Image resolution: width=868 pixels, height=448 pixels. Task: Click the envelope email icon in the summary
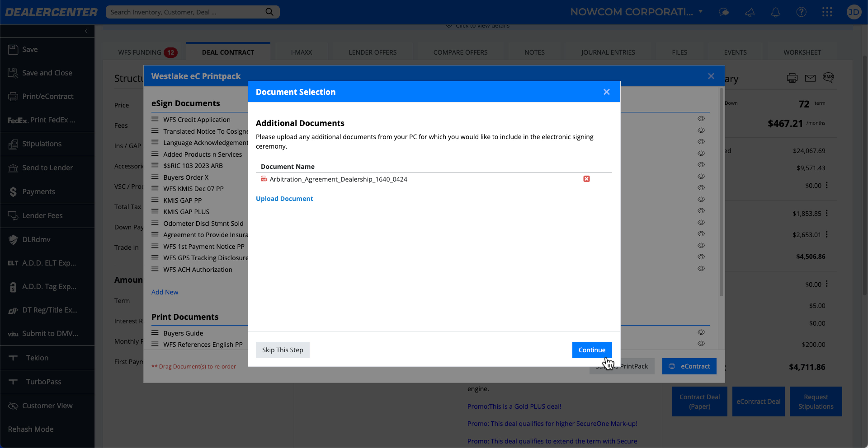810,78
